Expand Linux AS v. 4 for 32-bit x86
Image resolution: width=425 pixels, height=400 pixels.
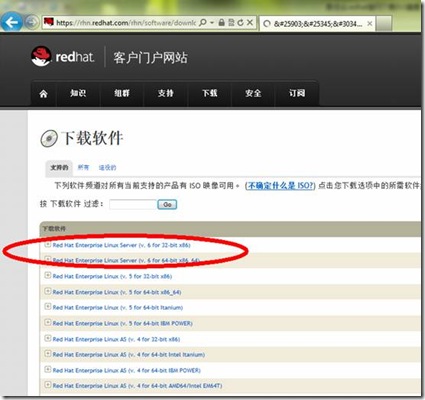(x=48, y=339)
